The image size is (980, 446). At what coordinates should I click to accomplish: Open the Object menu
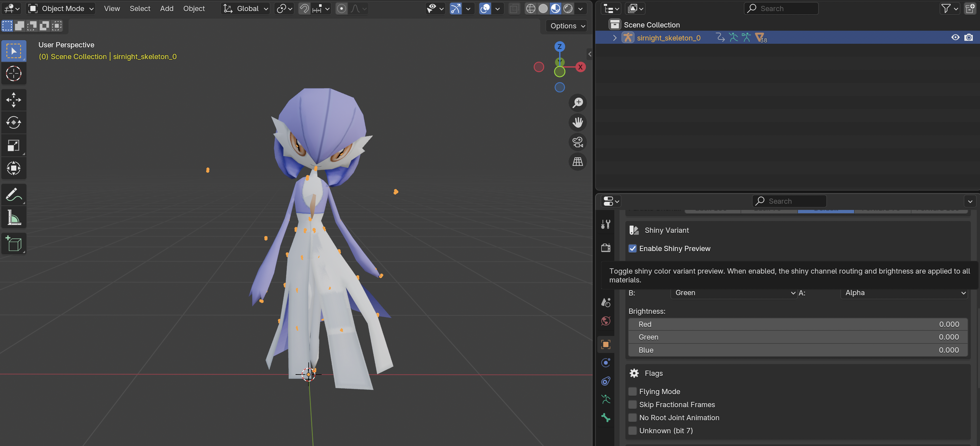coord(194,8)
